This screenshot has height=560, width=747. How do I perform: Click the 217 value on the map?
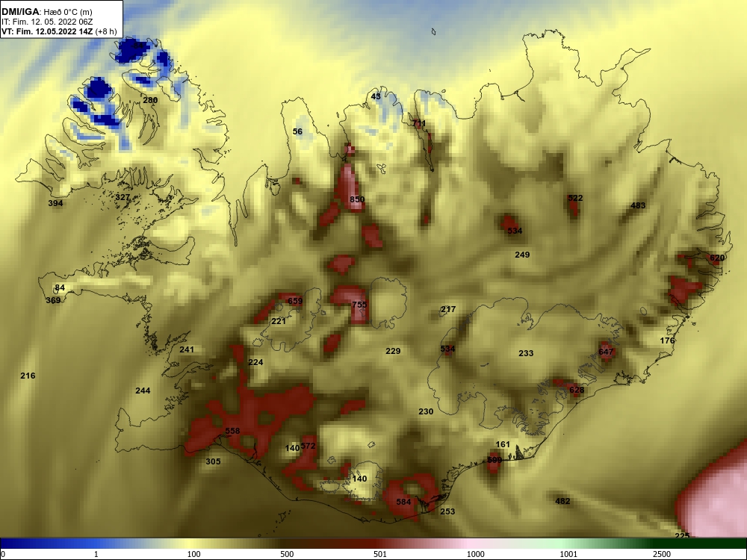pyautogui.click(x=448, y=310)
